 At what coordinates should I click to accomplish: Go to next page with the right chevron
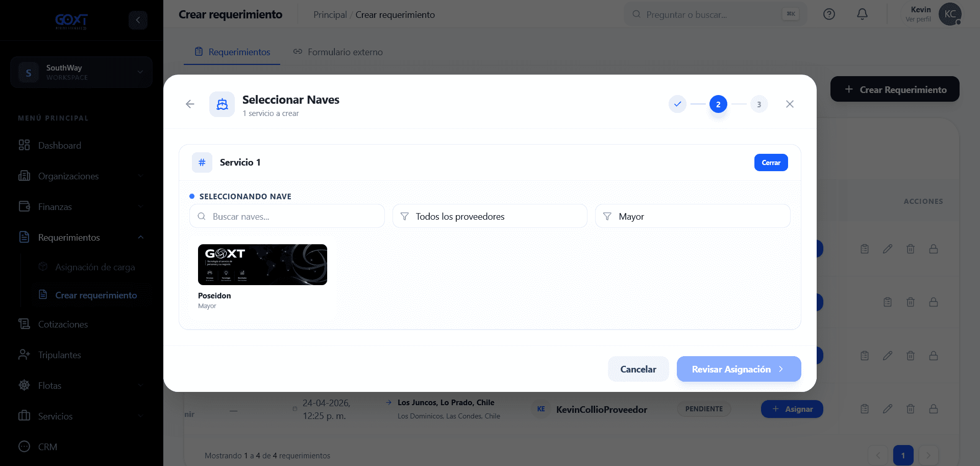coord(928,455)
